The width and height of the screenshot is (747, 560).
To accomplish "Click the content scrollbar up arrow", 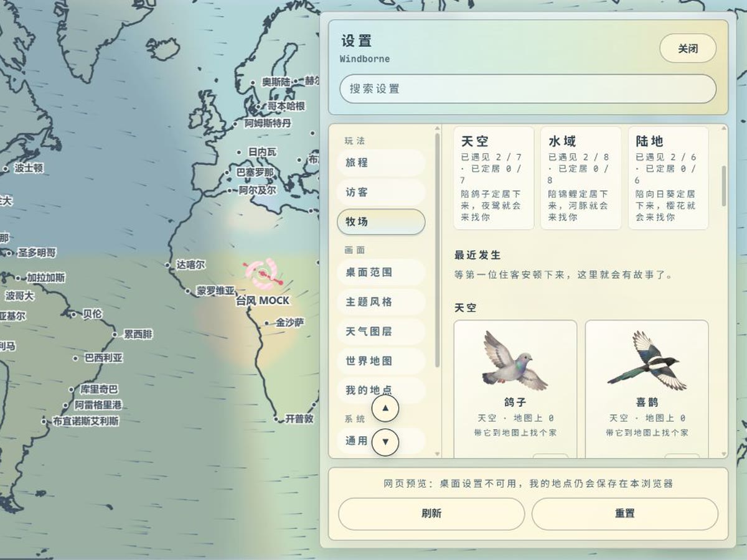I will tap(723, 129).
